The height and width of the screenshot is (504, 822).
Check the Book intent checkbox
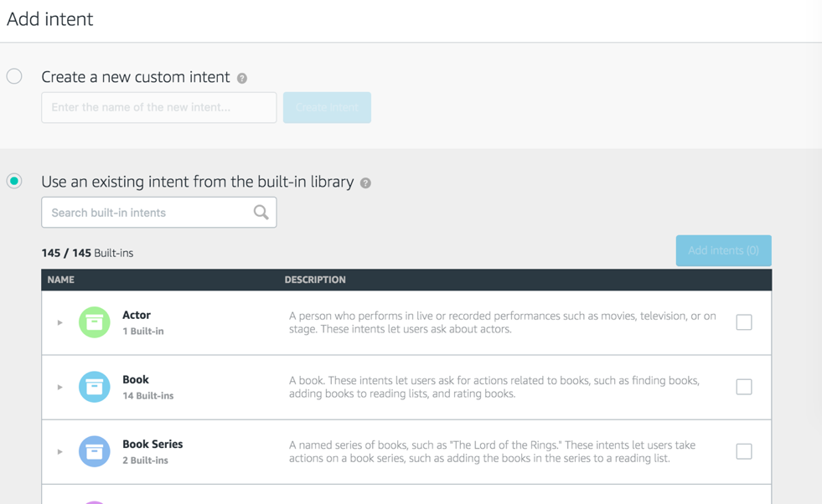[x=744, y=387]
